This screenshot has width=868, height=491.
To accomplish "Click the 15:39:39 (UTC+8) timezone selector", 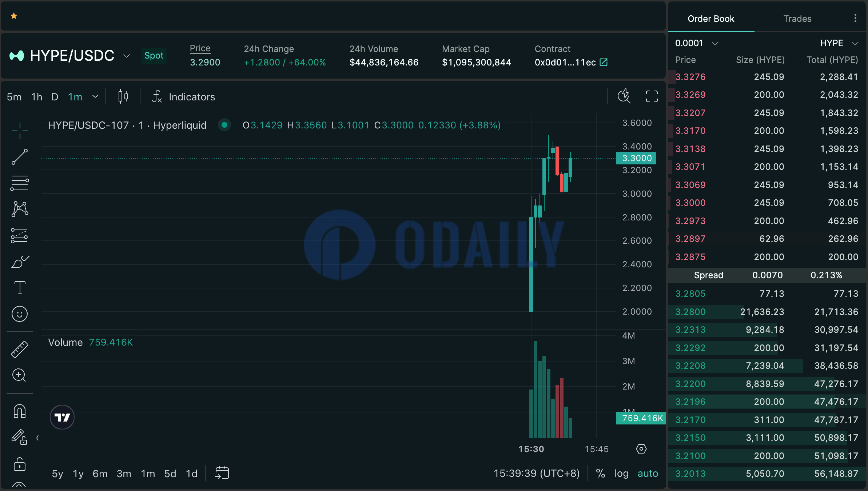I will coord(537,474).
